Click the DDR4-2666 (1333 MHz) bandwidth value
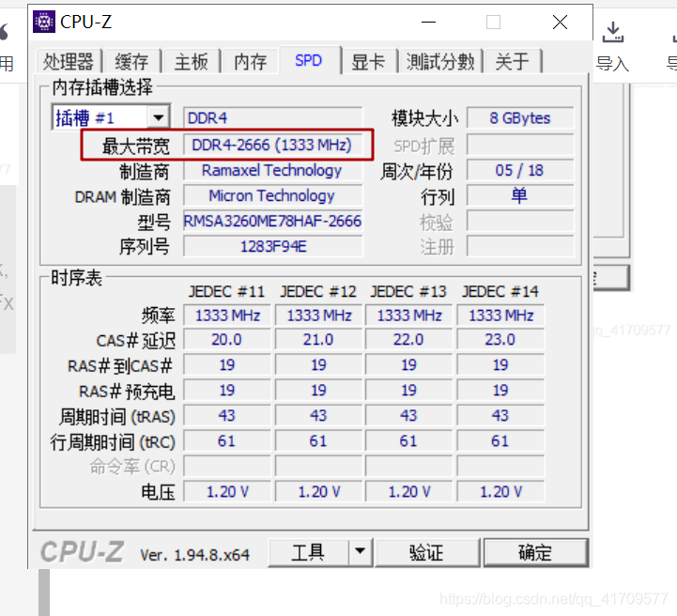Viewport: 677px width, 616px height. 272,145
